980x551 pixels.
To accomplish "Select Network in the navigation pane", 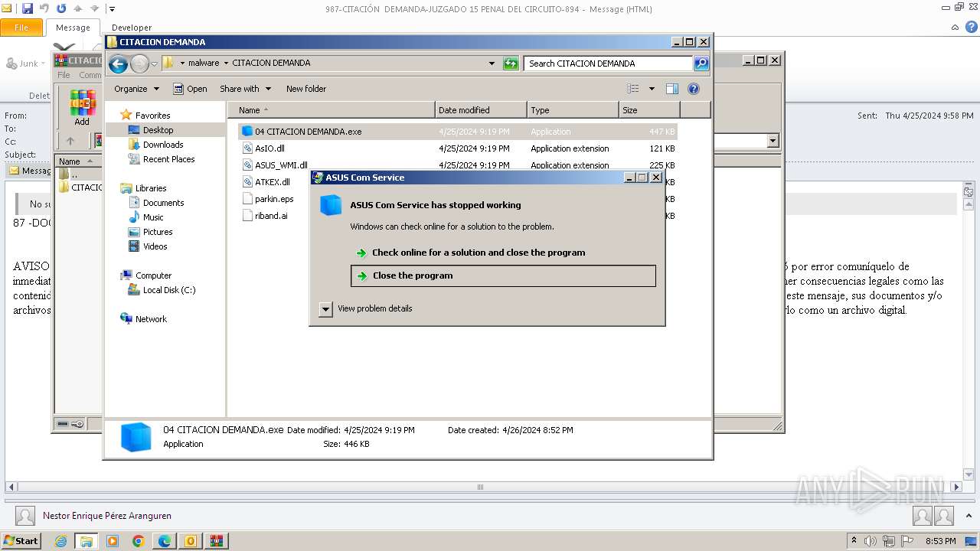I will click(151, 319).
